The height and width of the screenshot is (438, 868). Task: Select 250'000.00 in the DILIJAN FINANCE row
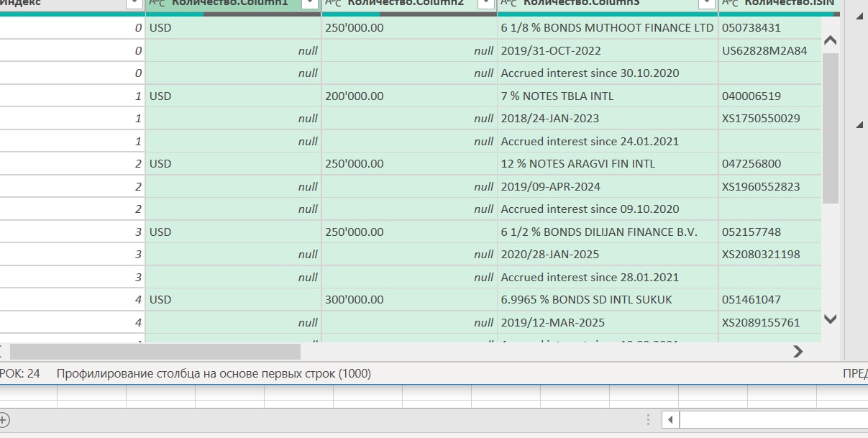[409, 232]
